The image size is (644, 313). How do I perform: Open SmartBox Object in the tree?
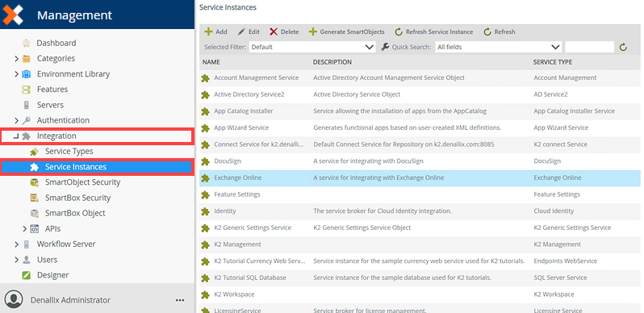click(75, 213)
